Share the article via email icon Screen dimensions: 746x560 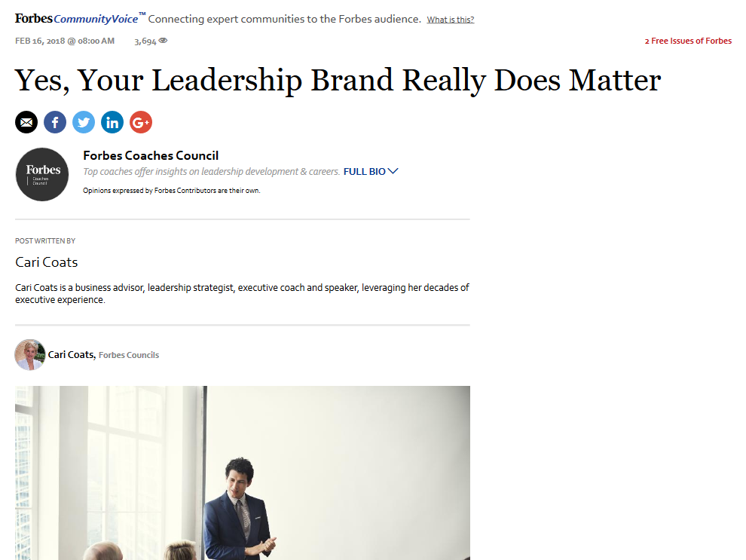(26, 122)
